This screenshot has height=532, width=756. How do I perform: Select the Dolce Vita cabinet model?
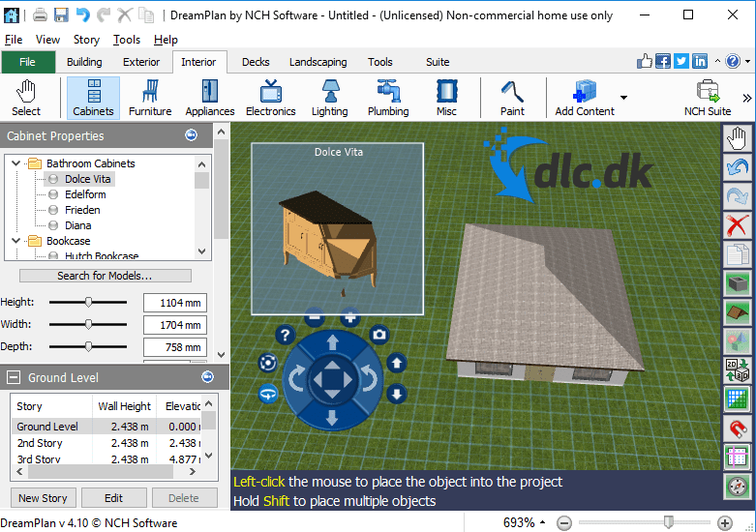87,179
